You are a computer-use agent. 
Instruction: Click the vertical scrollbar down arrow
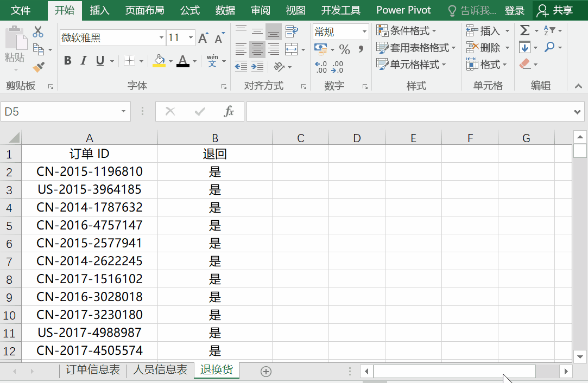click(x=580, y=357)
